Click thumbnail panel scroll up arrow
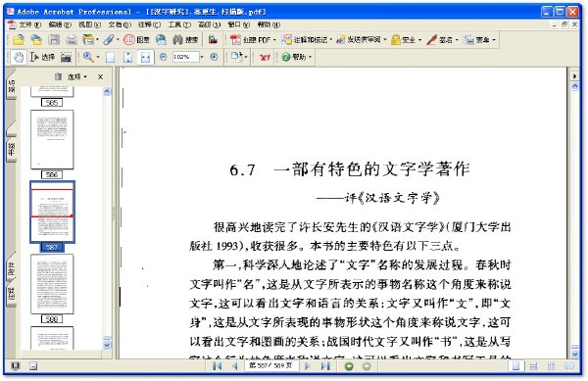The width and height of the screenshot is (588, 381). [x=107, y=91]
